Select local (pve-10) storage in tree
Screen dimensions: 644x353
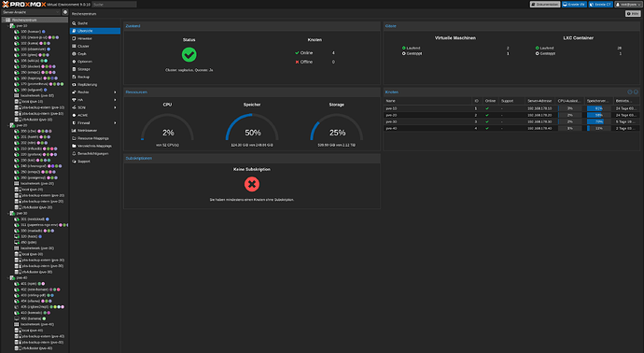click(32, 102)
